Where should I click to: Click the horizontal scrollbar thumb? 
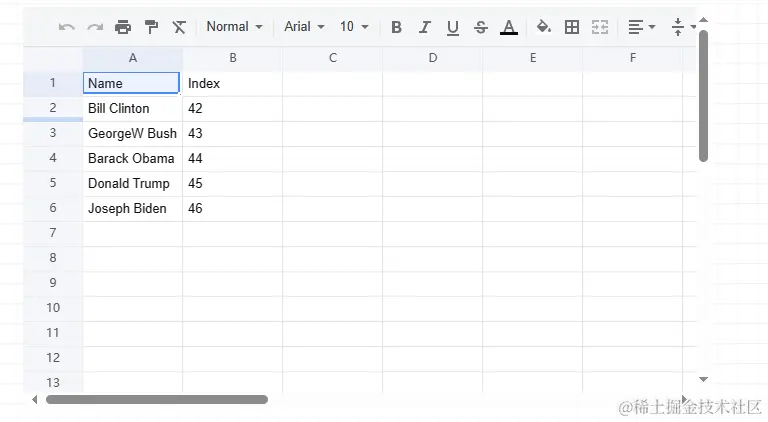click(157, 399)
